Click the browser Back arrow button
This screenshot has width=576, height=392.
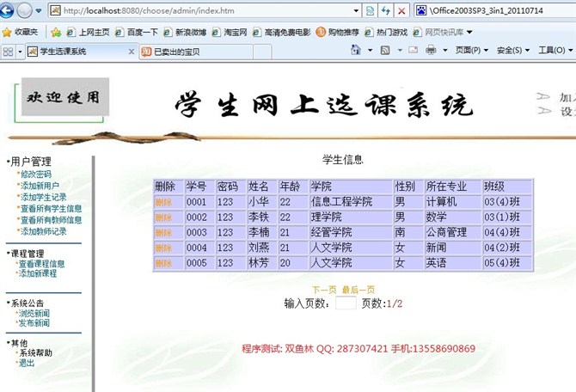(x=5, y=10)
